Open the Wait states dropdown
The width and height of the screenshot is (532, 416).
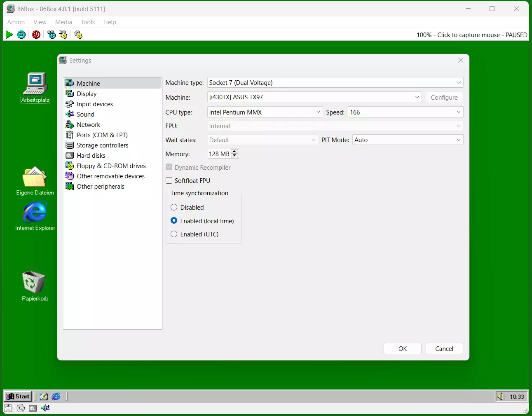point(262,140)
